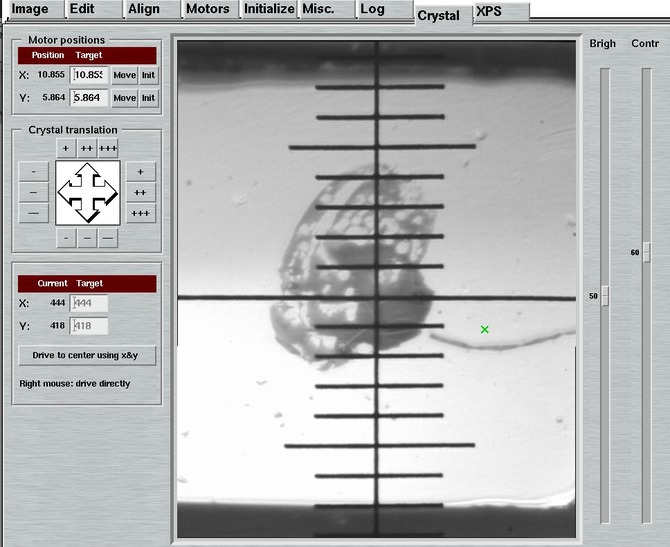Click the four-way arrow crystal translation icon

[x=87, y=192]
